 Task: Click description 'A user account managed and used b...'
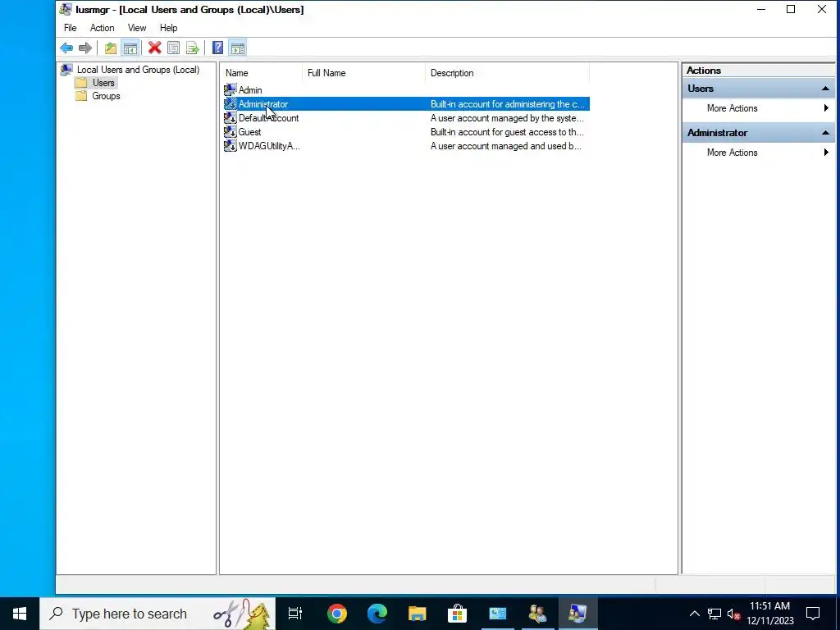click(505, 146)
